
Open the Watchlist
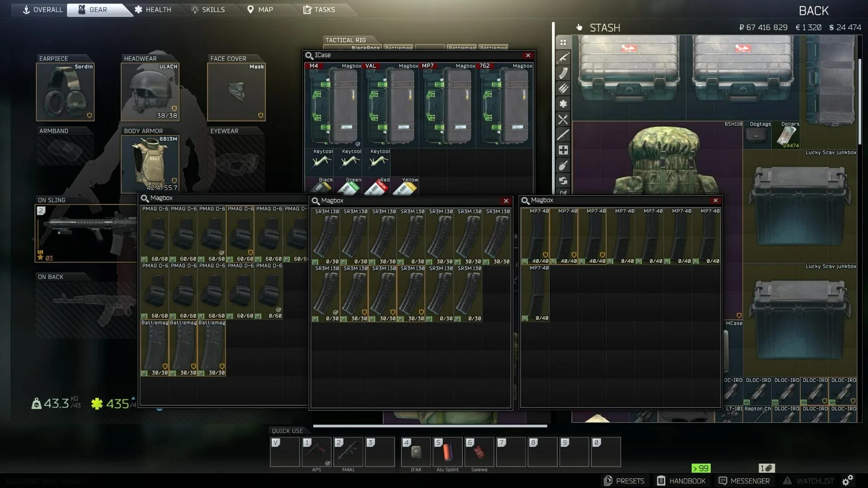[x=809, y=481]
